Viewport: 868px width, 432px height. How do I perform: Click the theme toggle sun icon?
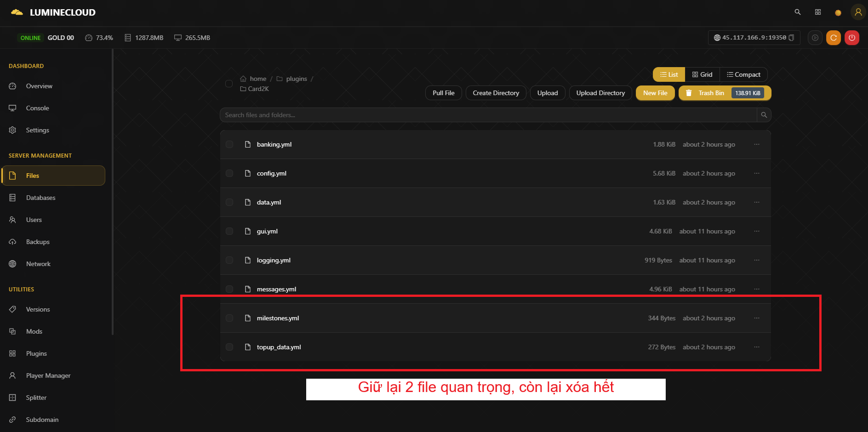pos(838,13)
